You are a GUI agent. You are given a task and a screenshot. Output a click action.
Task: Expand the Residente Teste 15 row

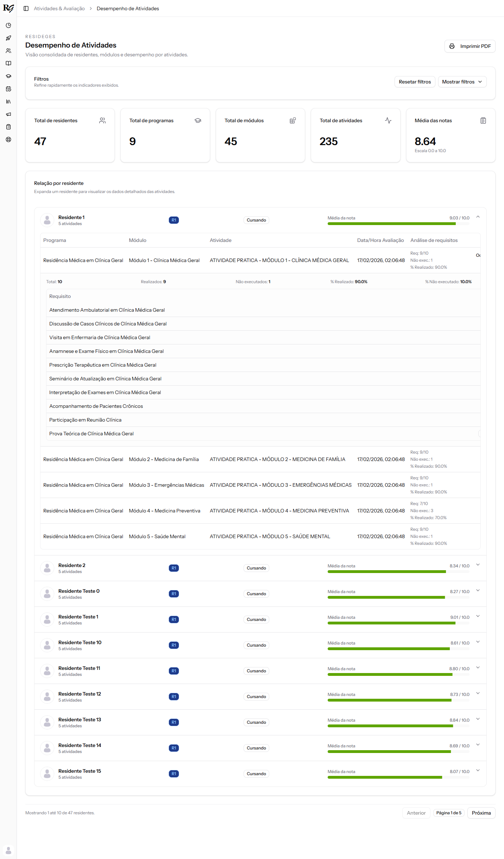pyautogui.click(x=478, y=771)
